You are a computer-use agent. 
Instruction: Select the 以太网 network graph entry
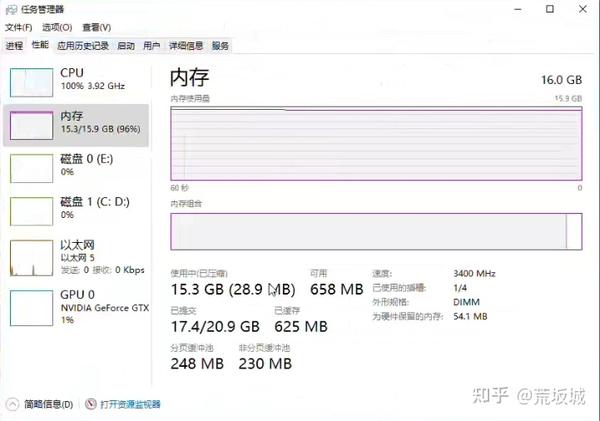click(x=76, y=258)
